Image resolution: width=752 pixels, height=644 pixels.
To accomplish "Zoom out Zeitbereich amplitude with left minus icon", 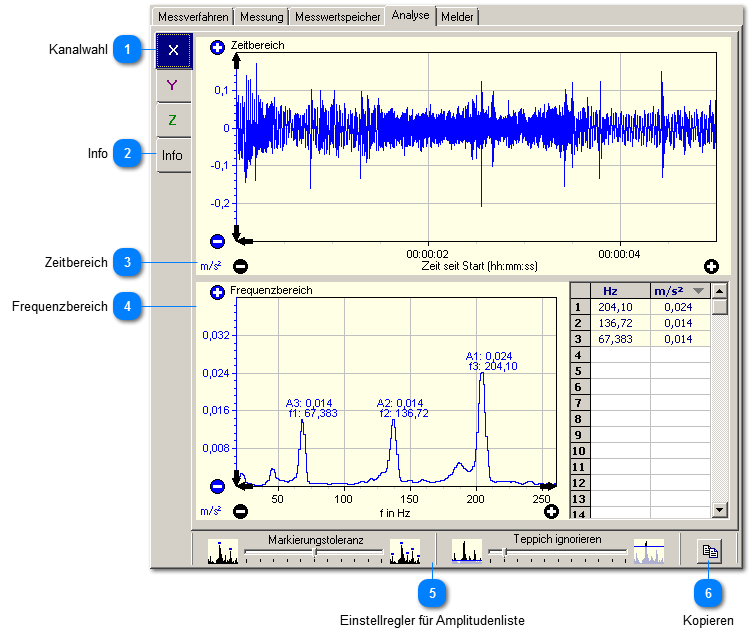I will click(217, 241).
